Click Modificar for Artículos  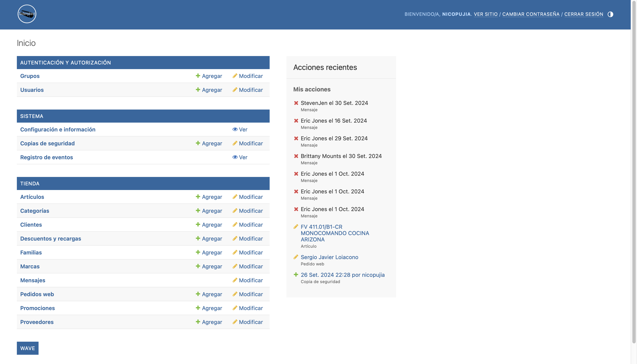point(248,197)
